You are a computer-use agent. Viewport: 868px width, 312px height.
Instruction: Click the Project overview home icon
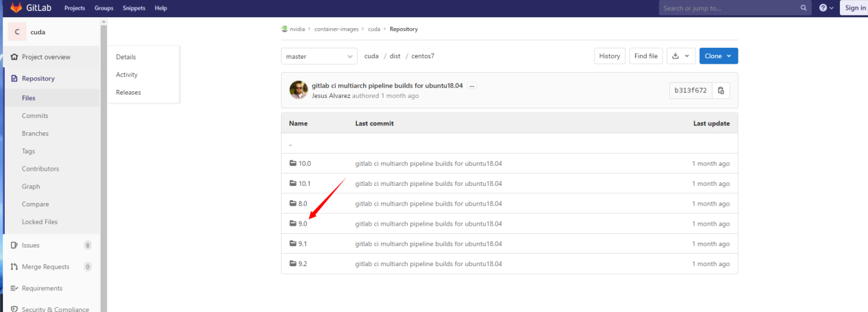14,57
